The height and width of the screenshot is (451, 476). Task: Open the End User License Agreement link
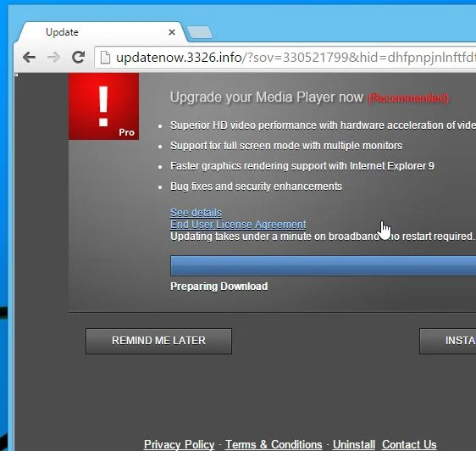[x=238, y=225]
